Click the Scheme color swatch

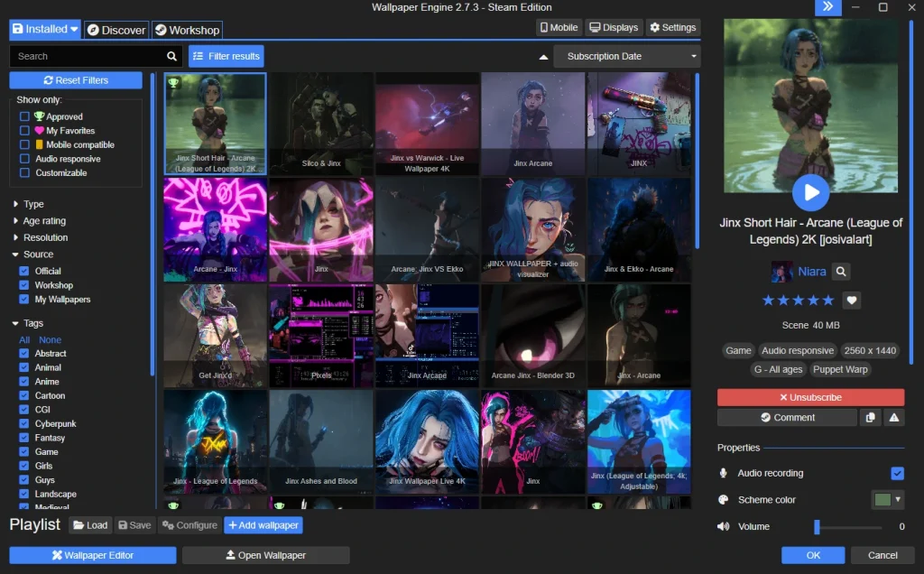pos(882,500)
